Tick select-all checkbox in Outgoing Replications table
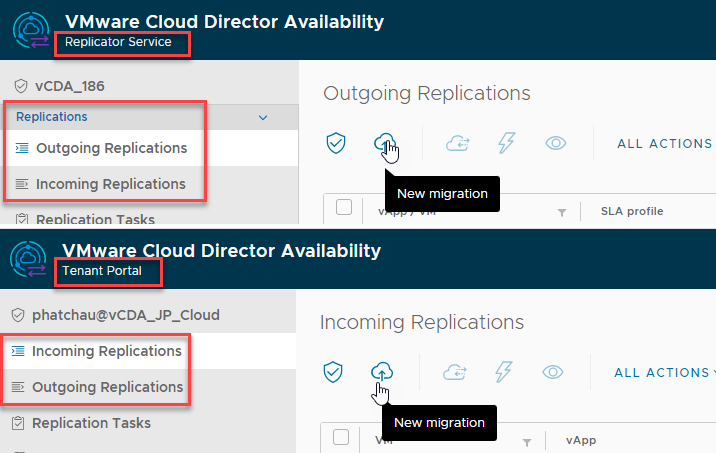The image size is (716, 453). coord(344,207)
